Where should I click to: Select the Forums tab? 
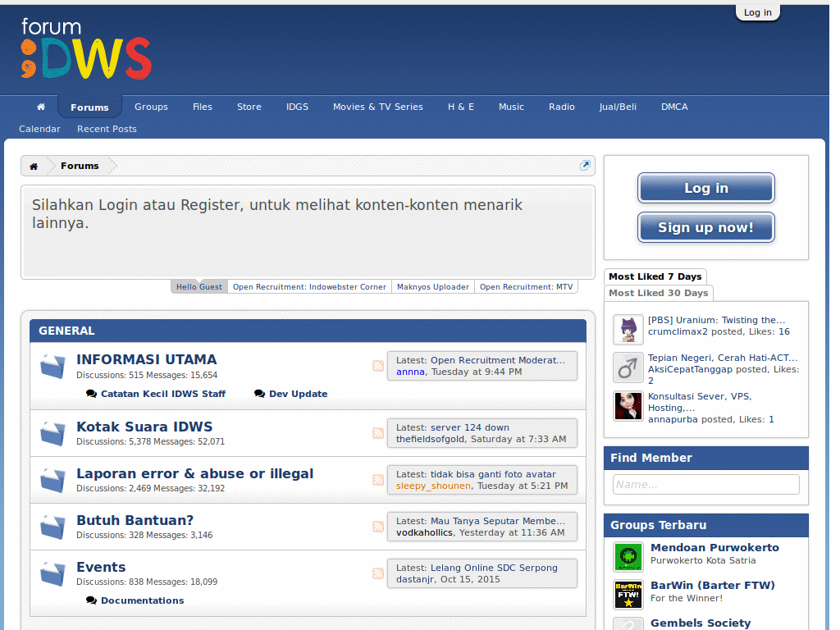[x=89, y=107]
